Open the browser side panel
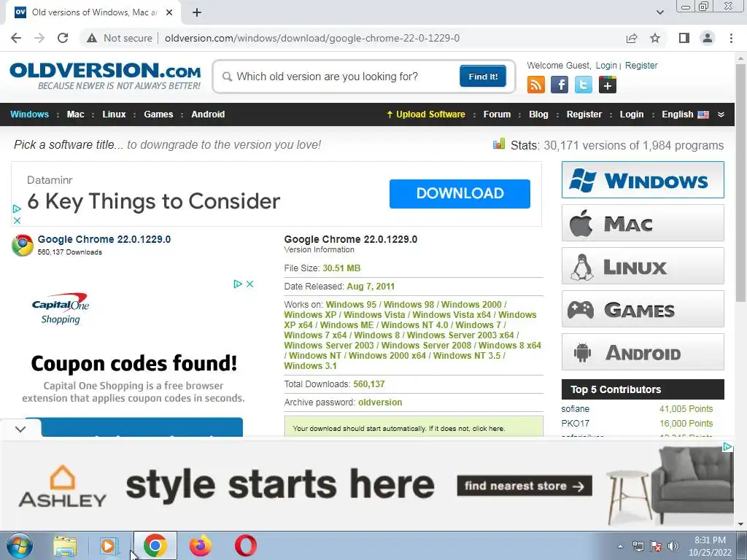This screenshot has width=747, height=560. [684, 38]
